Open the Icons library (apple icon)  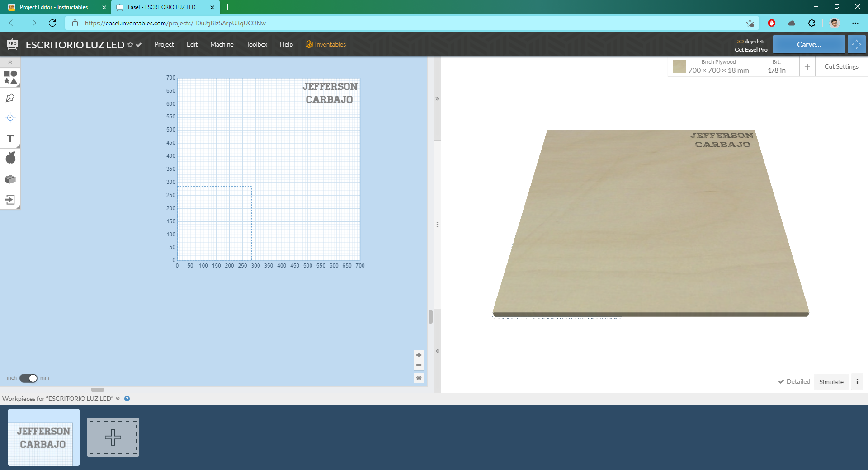point(10,158)
